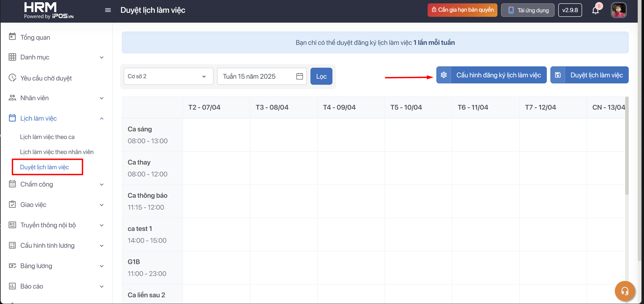Select Lịch làm việc theo nhân viên
This screenshot has width=644, height=304.
click(x=57, y=152)
